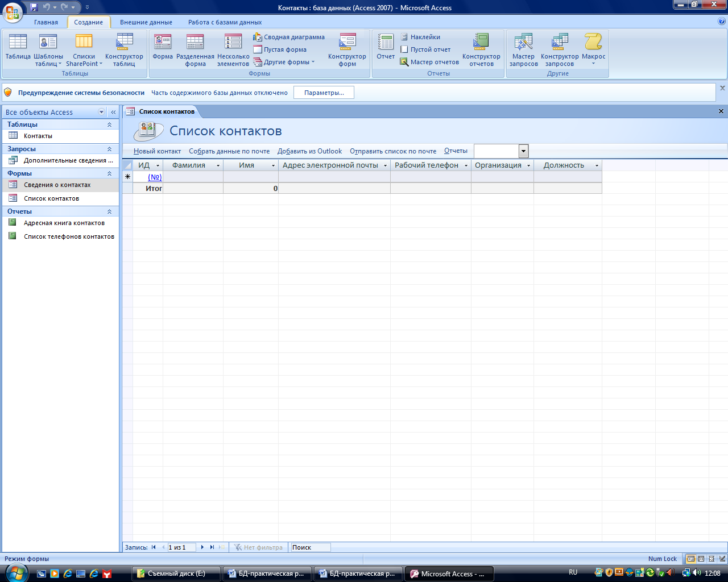The image size is (728, 582).
Task: Launch Мастер запросов wizard
Action: pyautogui.click(x=523, y=50)
